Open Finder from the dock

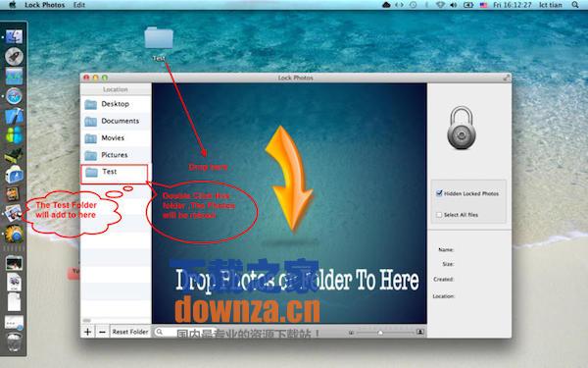(14, 37)
